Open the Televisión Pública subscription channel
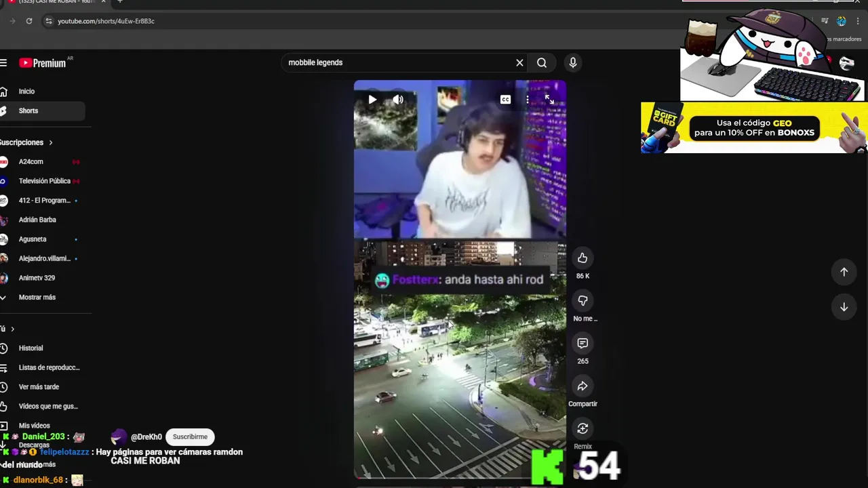 tap(44, 181)
